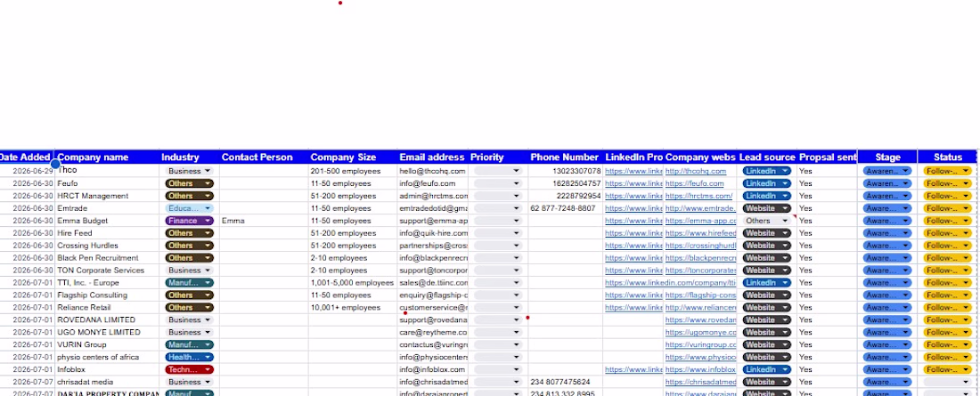Select the Propsal sent column header
980x396 pixels.
point(828,158)
